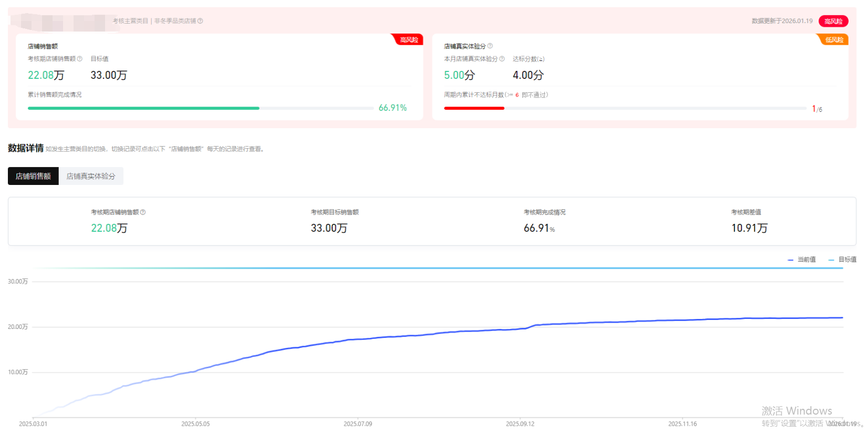Click the 2025.05.05 date on chart axis
Viewport: 868px width, 444px height.
pos(195,424)
